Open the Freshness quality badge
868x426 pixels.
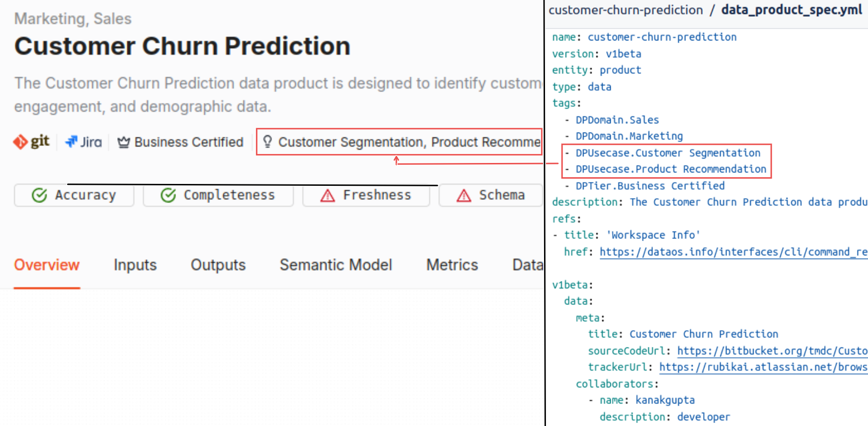366,195
